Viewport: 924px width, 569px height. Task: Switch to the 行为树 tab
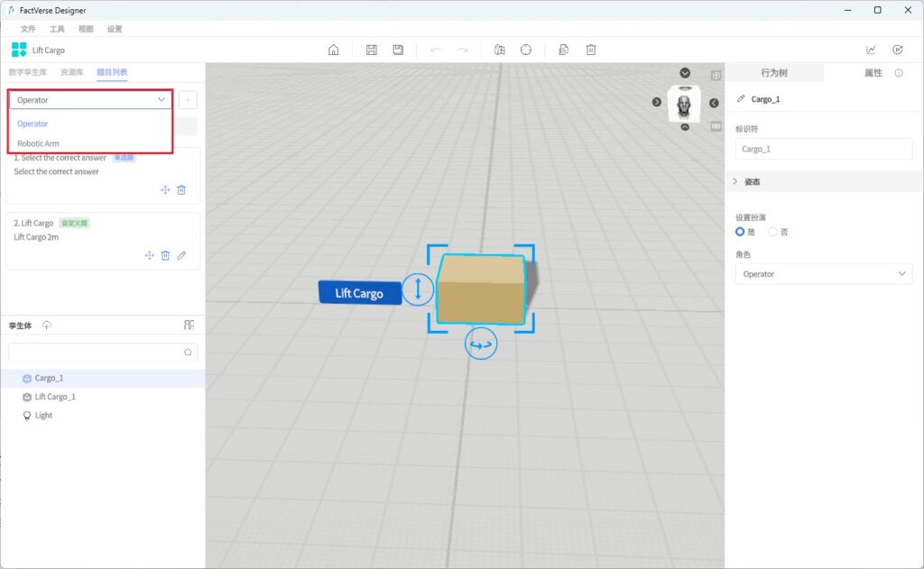774,73
